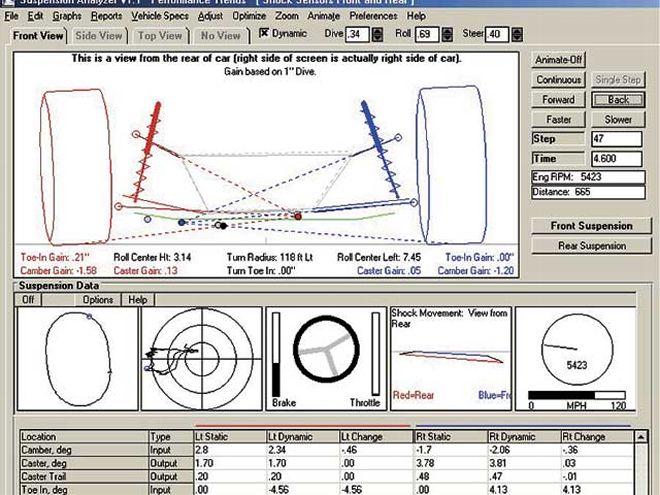This screenshot has height=495, width=660.
Task: Click the MPH speed bar
Action: [577, 395]
